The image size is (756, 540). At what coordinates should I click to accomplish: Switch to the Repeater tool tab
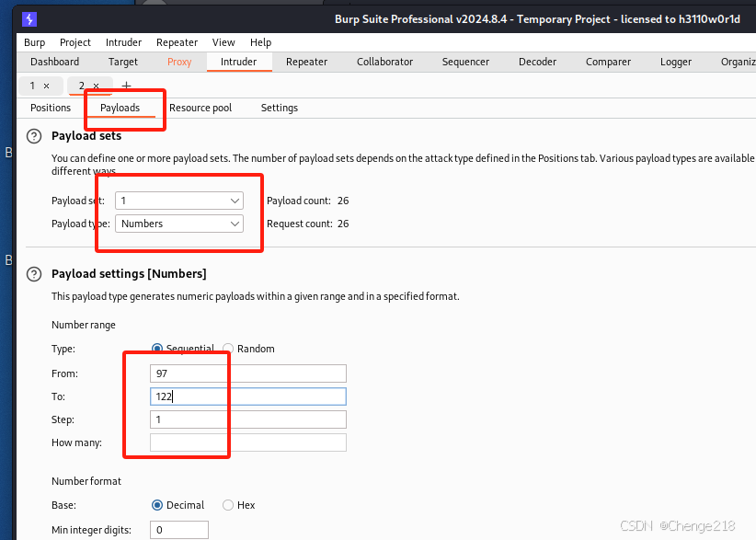pyautogui.click(x=306, y=62)
